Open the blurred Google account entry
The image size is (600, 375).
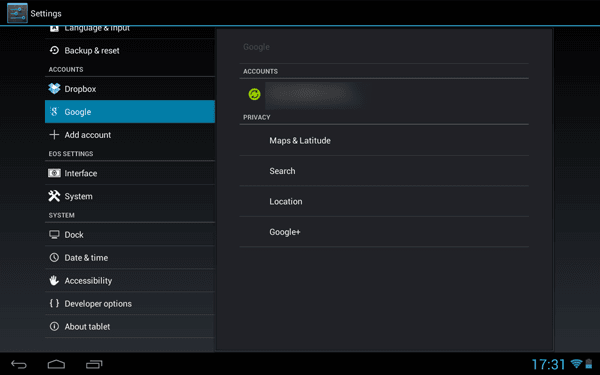pyautogui.click(x=384, y=94)
